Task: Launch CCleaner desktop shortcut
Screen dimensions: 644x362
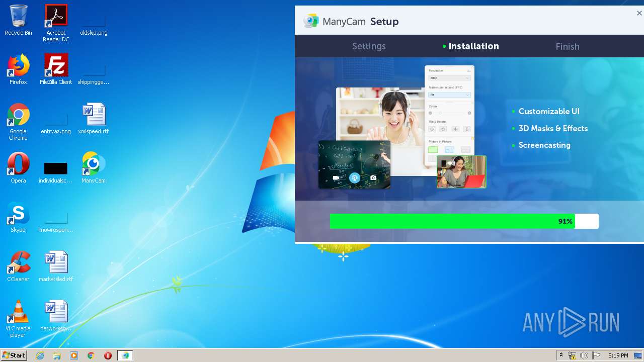Action: coord(18,266)
